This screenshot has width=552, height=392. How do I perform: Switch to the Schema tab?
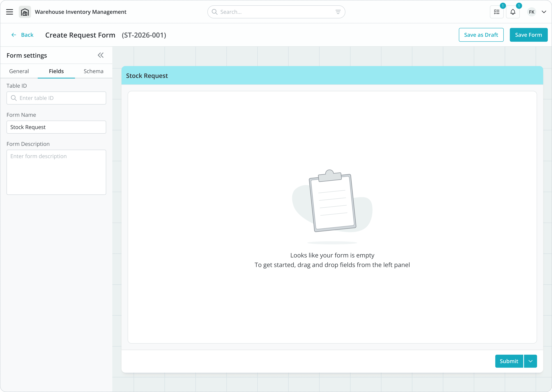94,71
